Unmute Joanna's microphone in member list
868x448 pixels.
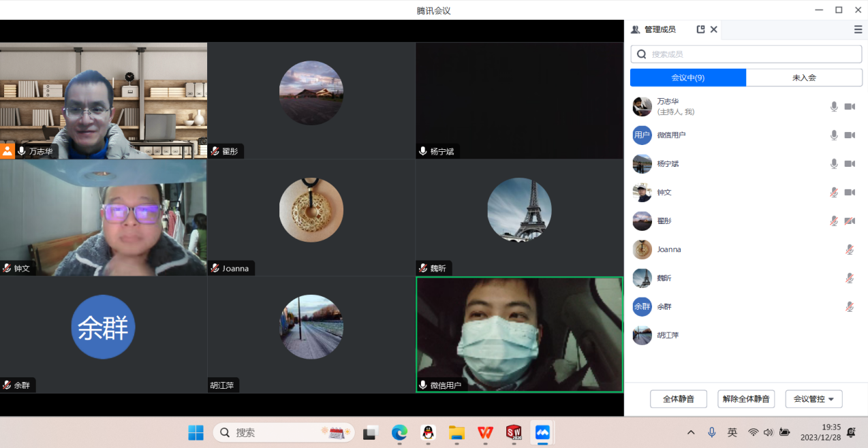[x=850, y=250]
